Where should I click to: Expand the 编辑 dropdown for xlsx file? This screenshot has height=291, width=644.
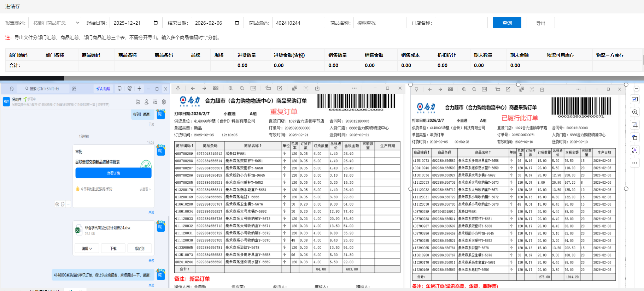(87, 249)
